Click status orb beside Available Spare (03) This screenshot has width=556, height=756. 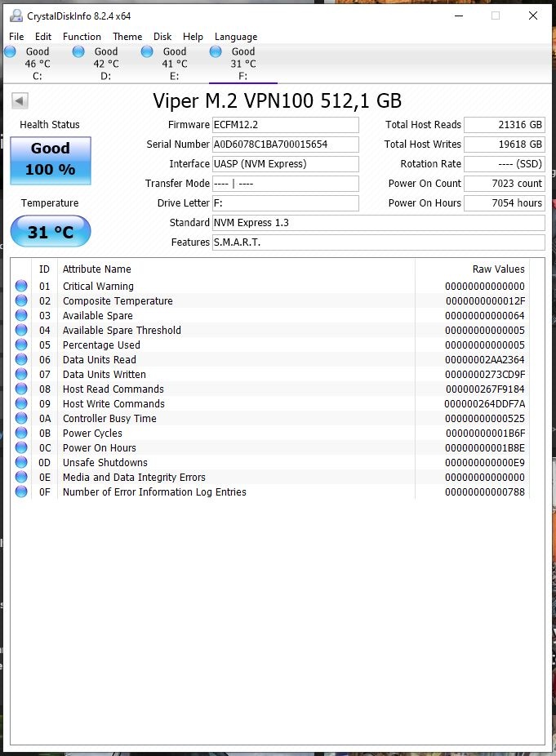click(21, 315)
